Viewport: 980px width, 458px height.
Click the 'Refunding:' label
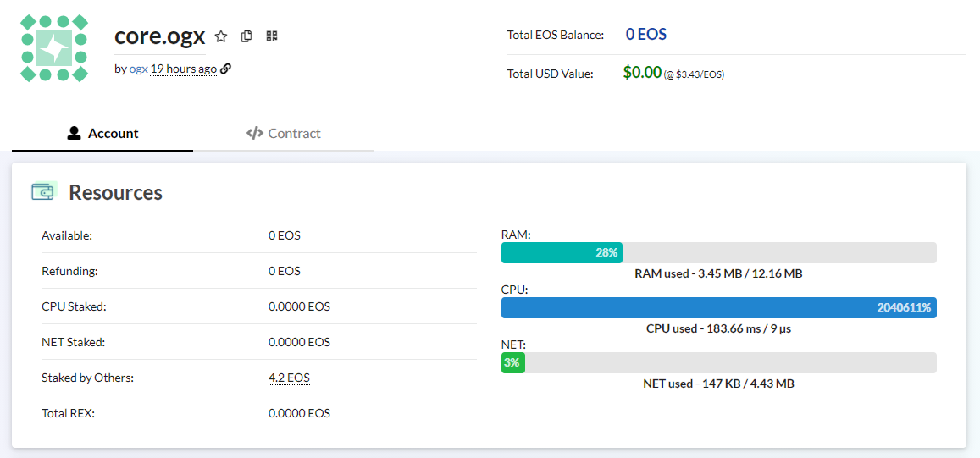tap(70, 271)
